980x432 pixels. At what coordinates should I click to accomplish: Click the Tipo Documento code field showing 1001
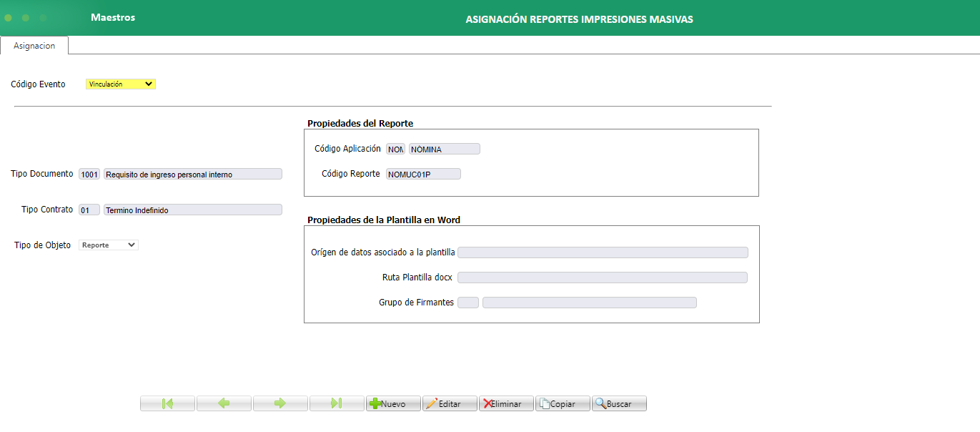[89, 173]
